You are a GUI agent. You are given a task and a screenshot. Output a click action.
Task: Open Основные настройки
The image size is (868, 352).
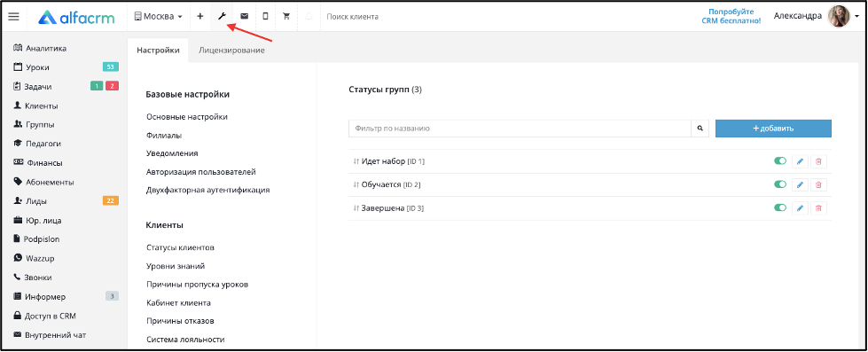pyautogui.click(x=187, y=117)
